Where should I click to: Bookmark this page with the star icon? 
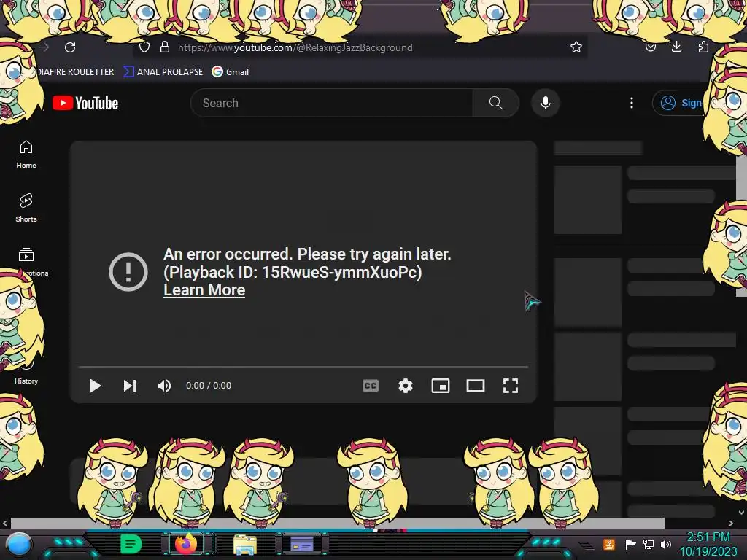[x=576, y=47]
